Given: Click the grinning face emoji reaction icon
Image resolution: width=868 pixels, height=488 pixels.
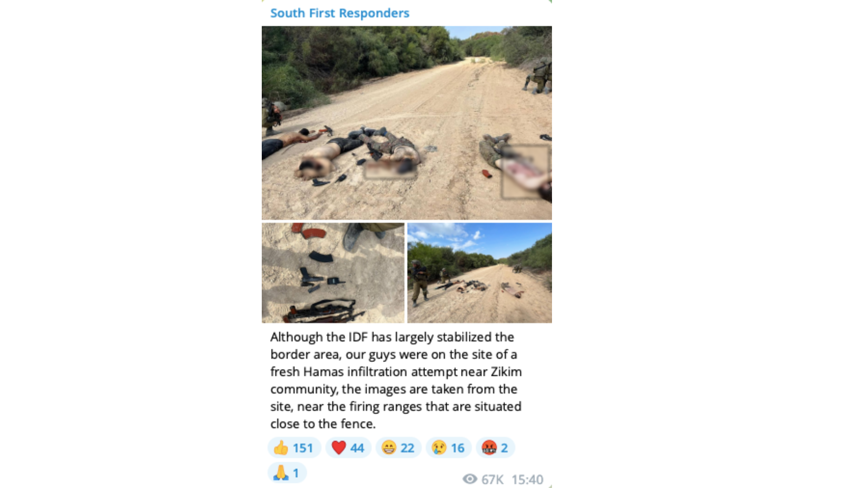Looking at the screenshot, I should point(389,448).
